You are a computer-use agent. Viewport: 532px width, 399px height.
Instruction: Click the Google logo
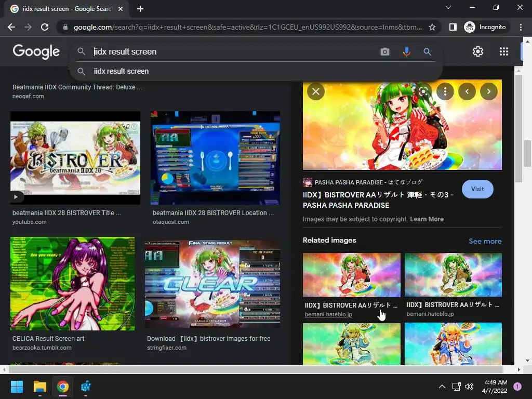coord(36,51)
